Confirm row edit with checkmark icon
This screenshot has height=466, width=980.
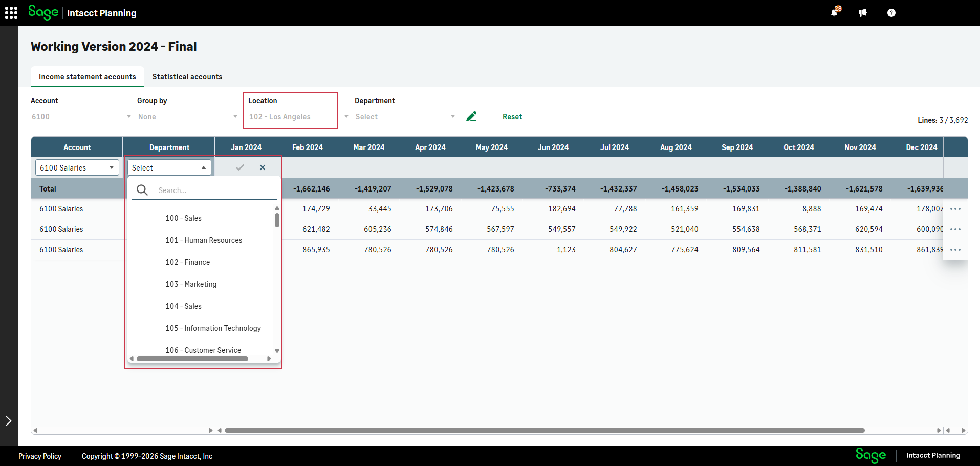240,167
